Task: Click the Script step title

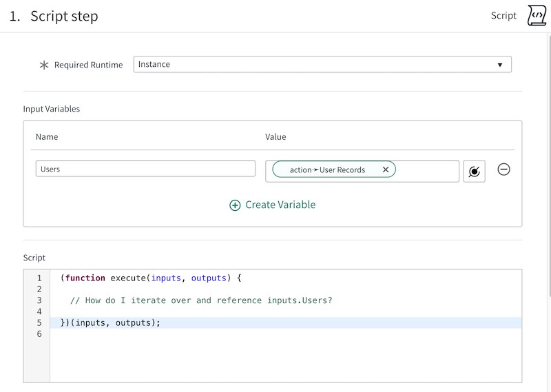Action: 64,16
